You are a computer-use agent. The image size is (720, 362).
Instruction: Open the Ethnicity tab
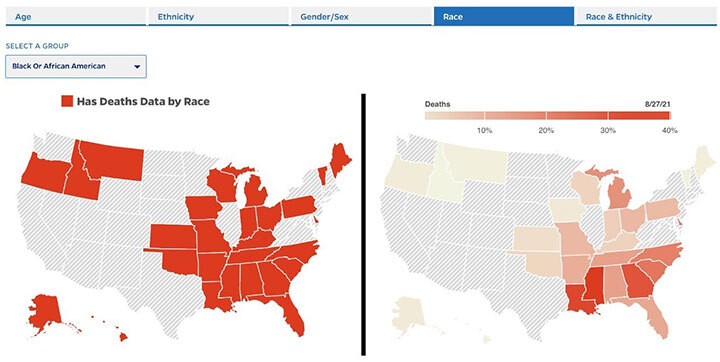point(219,17)
